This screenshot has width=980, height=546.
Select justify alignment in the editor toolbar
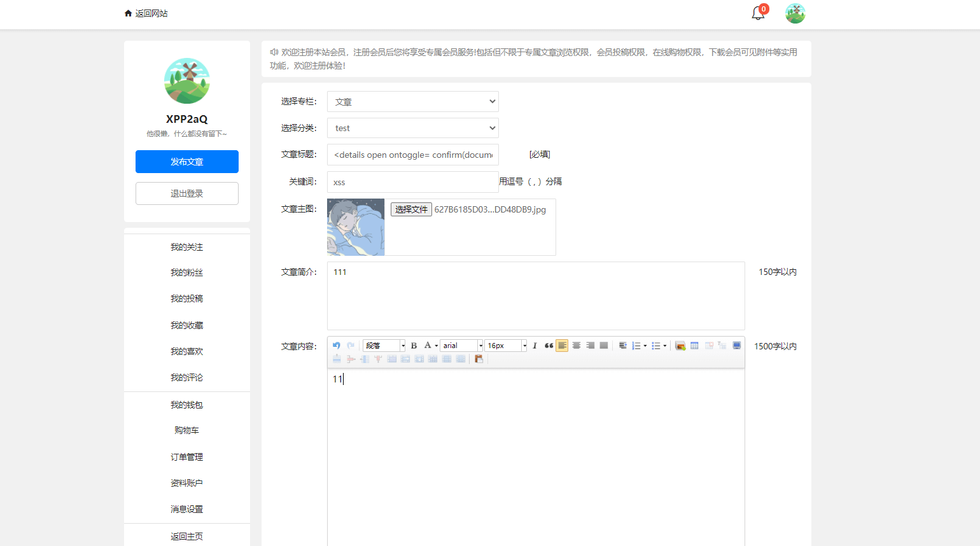[x=604, y=346]
